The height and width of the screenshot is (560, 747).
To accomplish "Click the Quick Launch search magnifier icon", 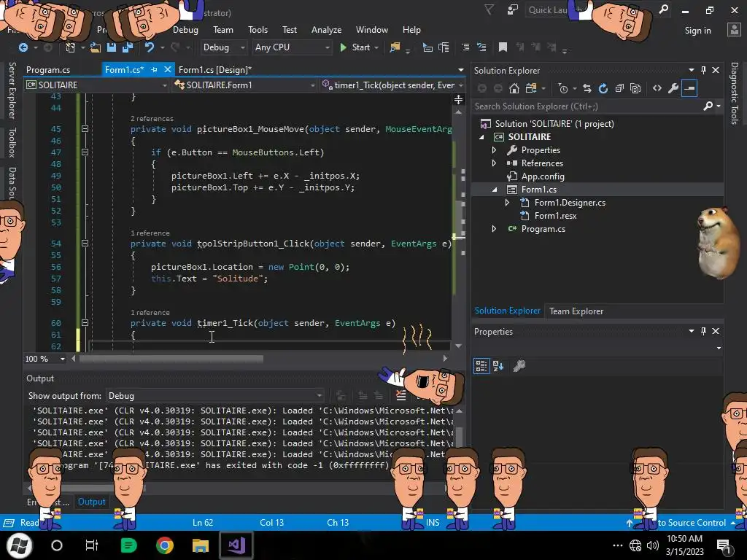I will point(664,9).
